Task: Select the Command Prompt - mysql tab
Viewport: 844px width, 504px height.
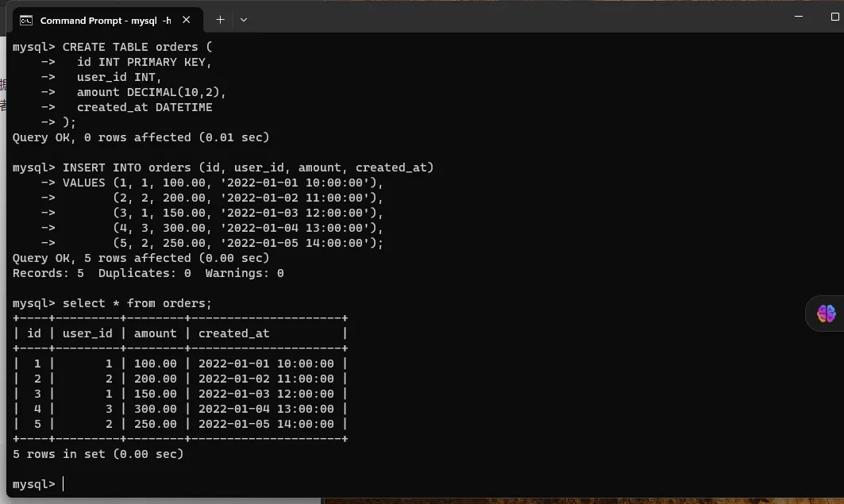Action: pos(105,20)
